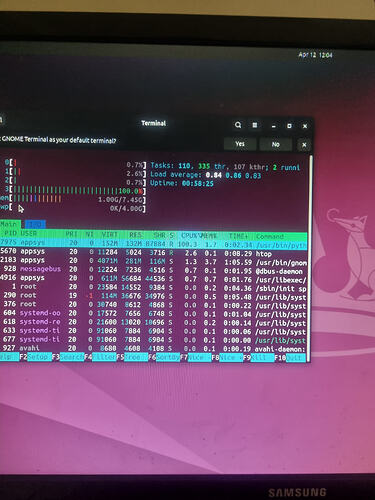
Task: Answer No to default terminal prompt
Action: tap(275, 144)
